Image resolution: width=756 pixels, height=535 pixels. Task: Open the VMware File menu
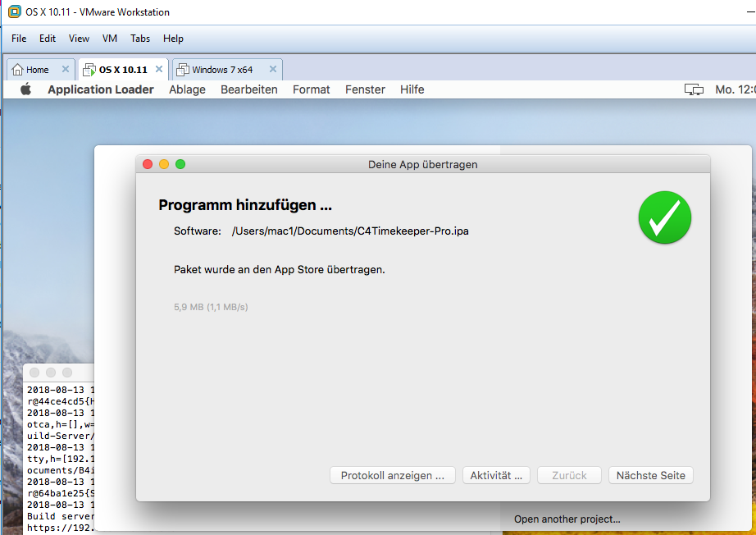(19, 38)
